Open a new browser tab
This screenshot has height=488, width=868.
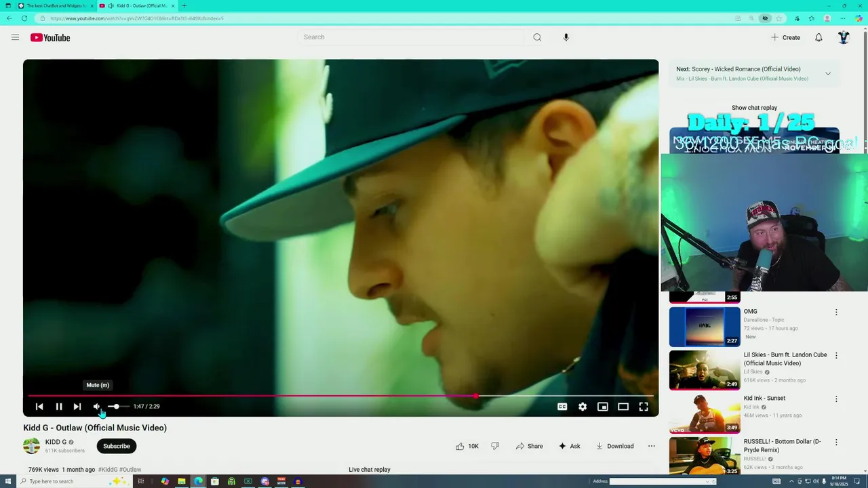click(x=184, y=6)
